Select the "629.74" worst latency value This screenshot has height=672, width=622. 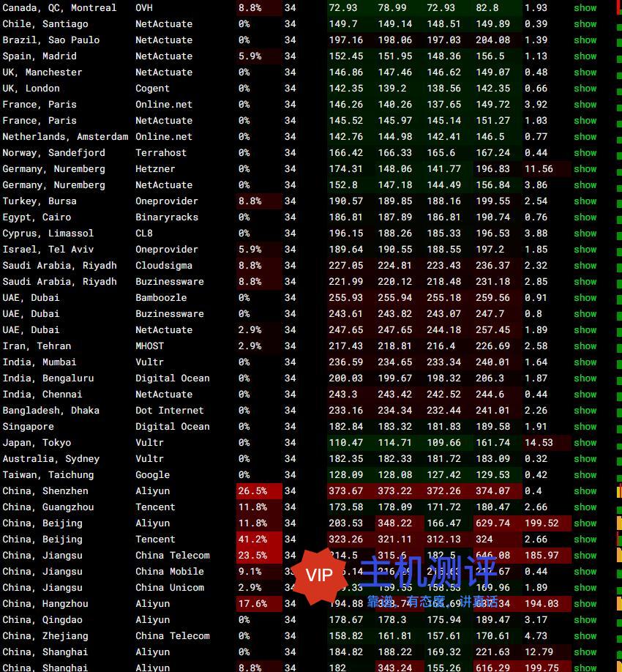point(493,523)
